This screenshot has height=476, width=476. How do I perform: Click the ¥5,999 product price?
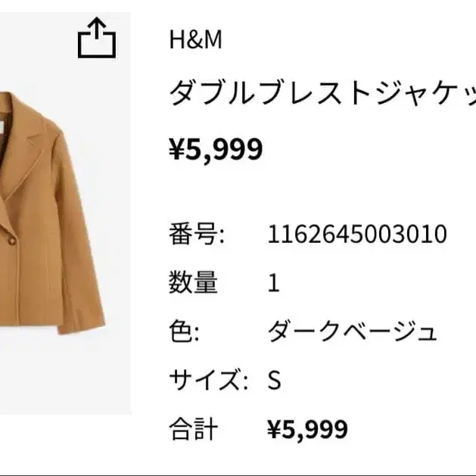pos(216,149)
